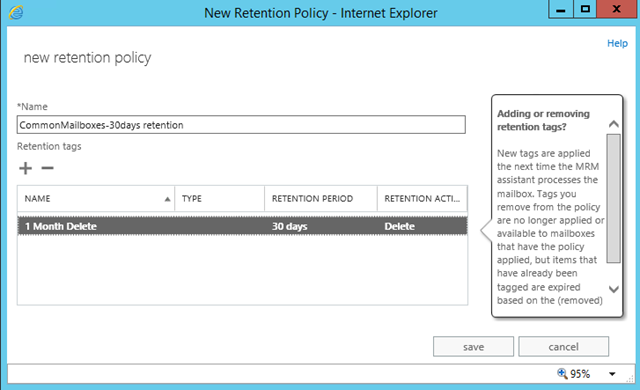Click the 'Adding or removing retention tags?' heading
The width and height of the screenshot is (640, 390).
(x=543, y=120)
